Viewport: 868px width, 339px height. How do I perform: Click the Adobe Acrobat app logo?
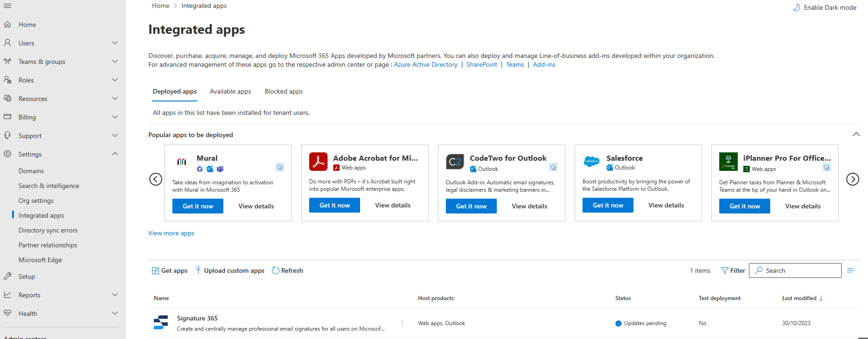click(318, 162)
